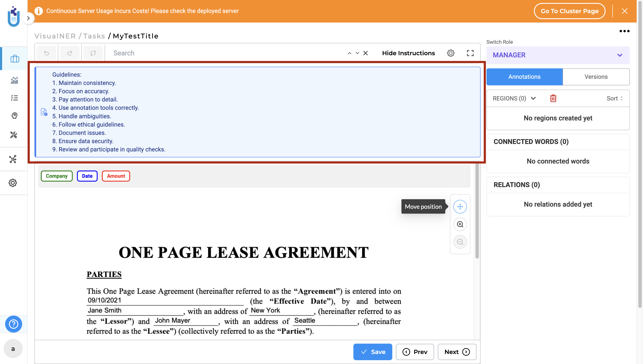
Task: Expand sidebar with chevron arrow
Action: (x=28, y=18)
